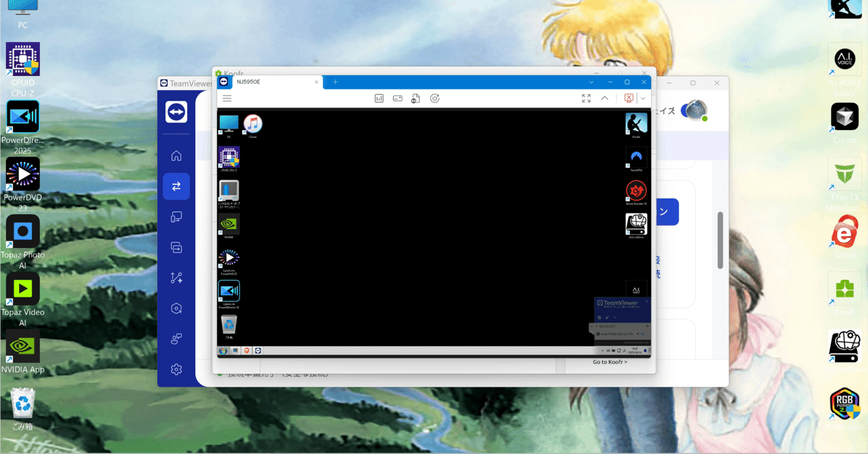Add a new session tab with plus button

tap(335, 82)
